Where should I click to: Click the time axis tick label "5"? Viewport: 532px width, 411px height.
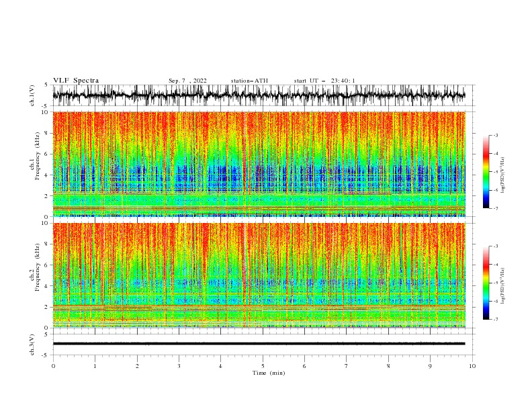[263, 366]
